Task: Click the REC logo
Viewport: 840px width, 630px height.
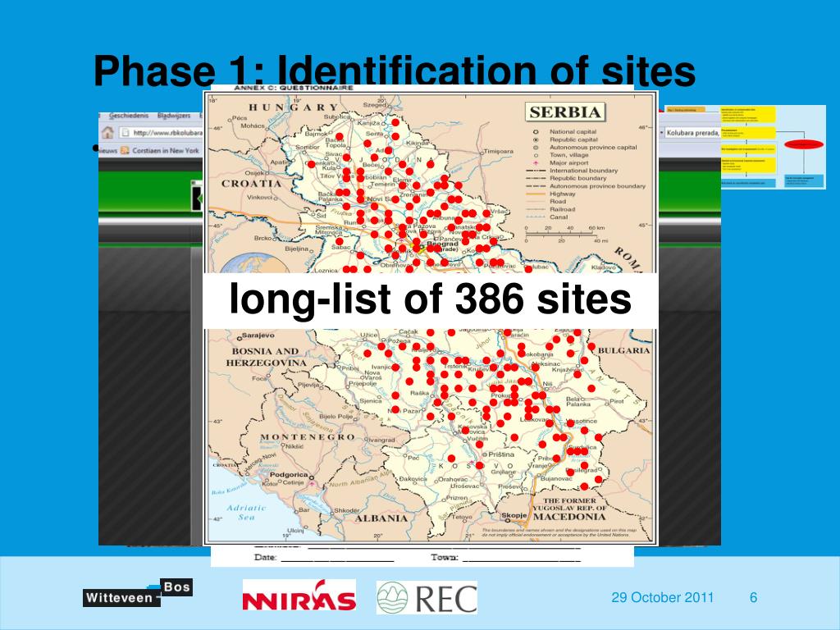Action: 427,597
